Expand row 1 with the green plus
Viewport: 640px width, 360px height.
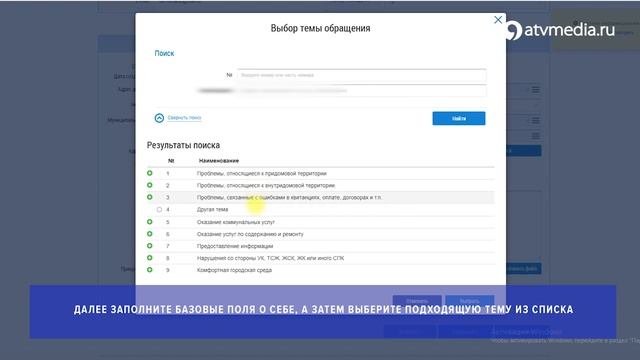(x=150, y=173)
